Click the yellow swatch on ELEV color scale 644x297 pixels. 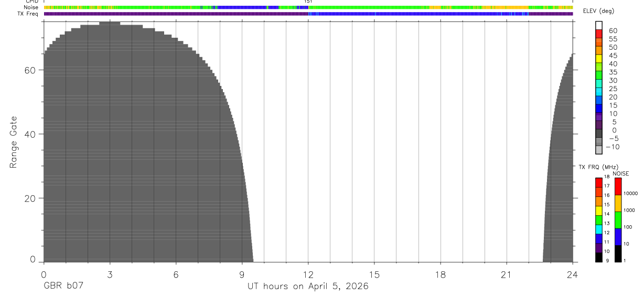click(x=599, y=58)
